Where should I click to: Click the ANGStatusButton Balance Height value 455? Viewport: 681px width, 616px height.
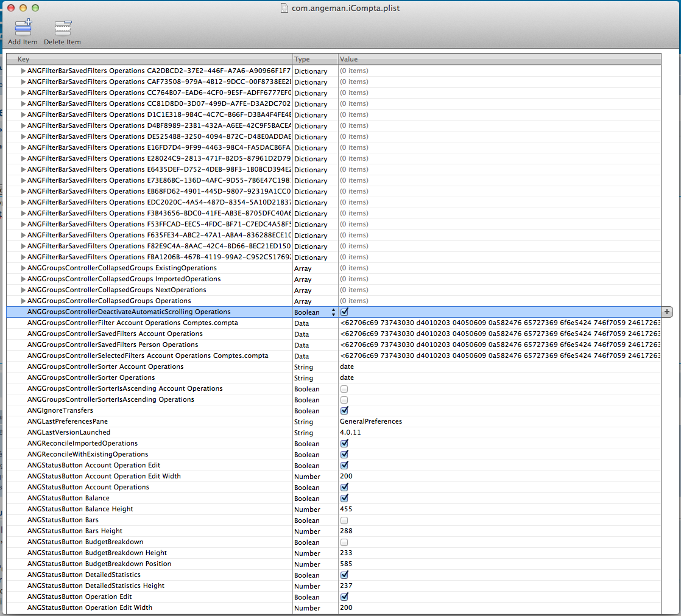tap(346, 509)
